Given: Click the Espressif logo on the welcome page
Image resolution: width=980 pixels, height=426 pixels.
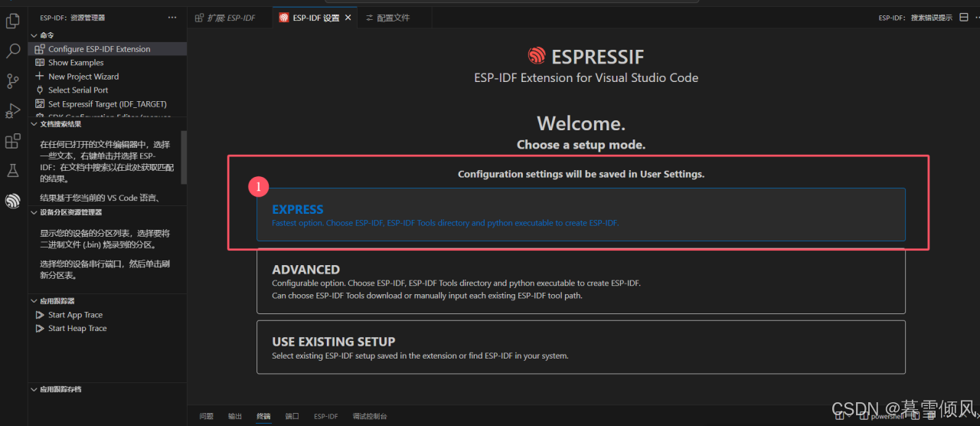Looking at the screenshot, I should click(x=537, y=56).
